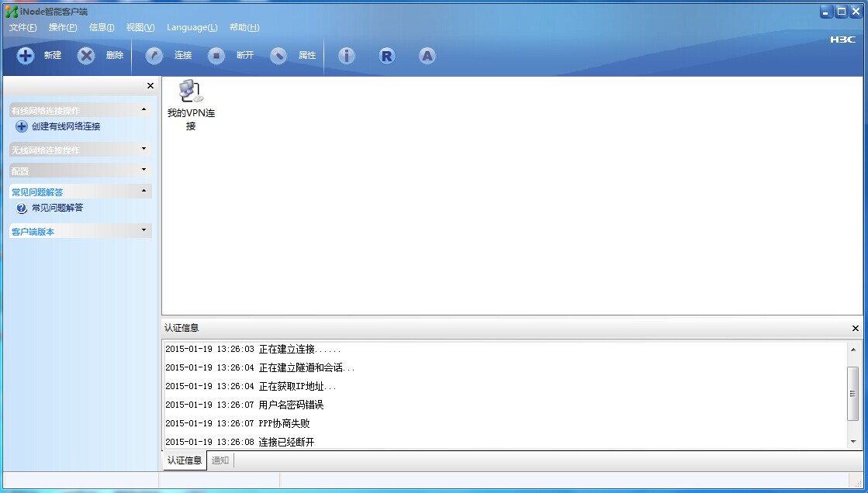Click the round info 'i' toolbar icon
This screenshot has height=493, width=868.
[347, 55]
